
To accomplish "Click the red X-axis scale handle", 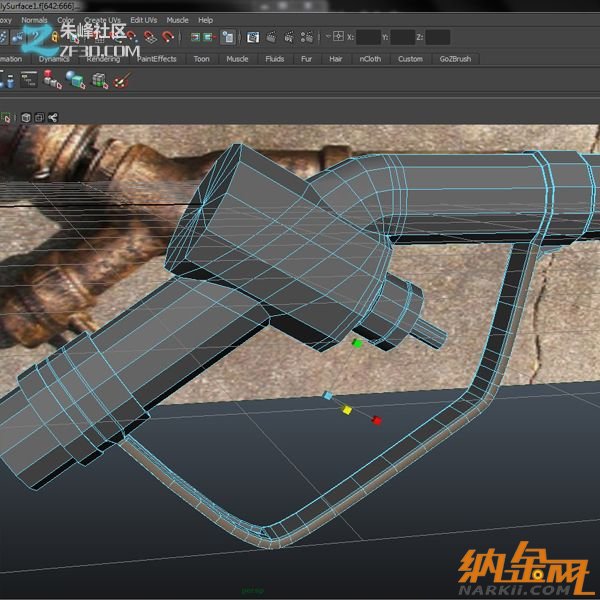I will 377,420.
